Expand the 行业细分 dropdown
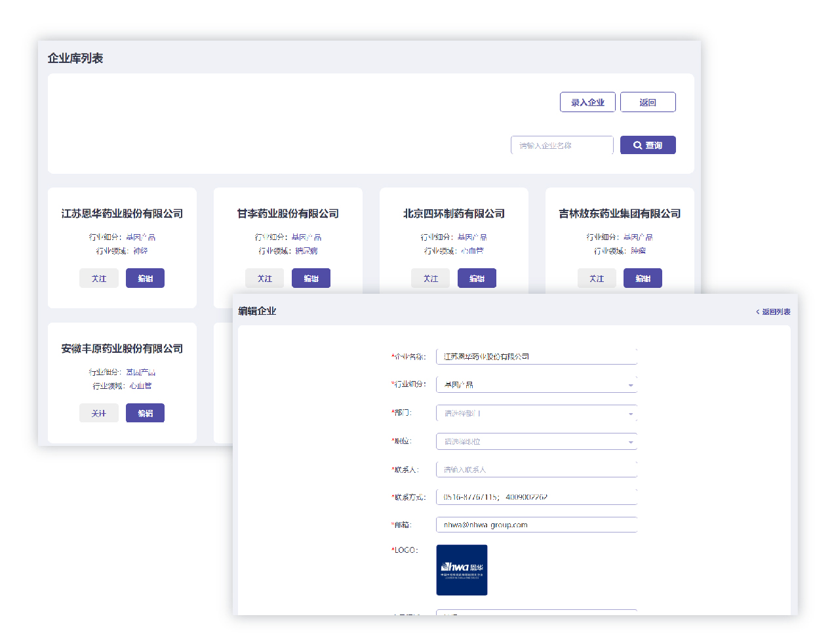 point(536,384)
